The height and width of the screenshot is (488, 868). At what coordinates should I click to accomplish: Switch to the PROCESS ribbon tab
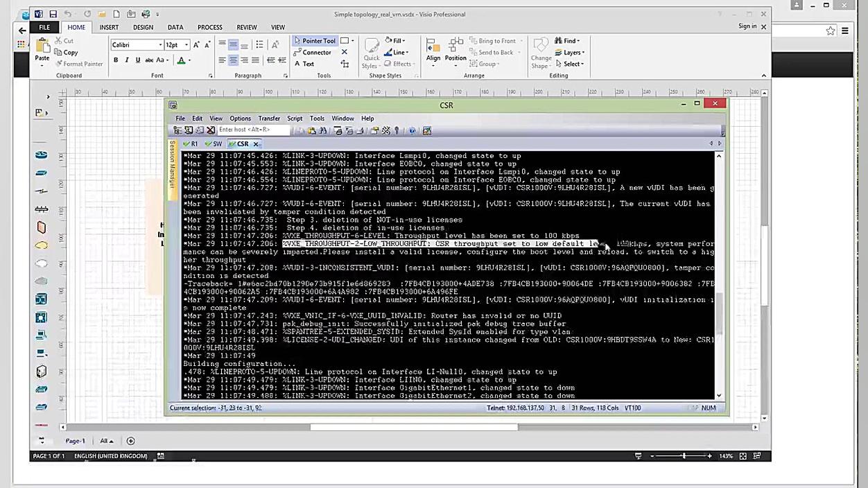pyautogui.click(x=210, y=27)
